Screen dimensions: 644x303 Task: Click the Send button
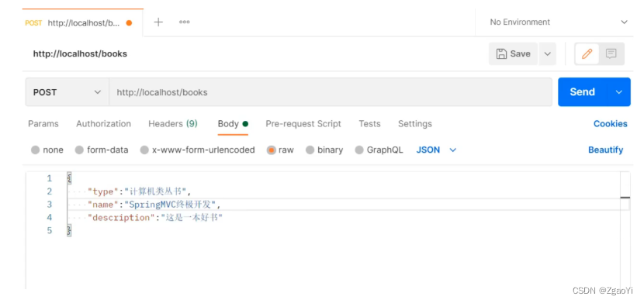(583, 92)
